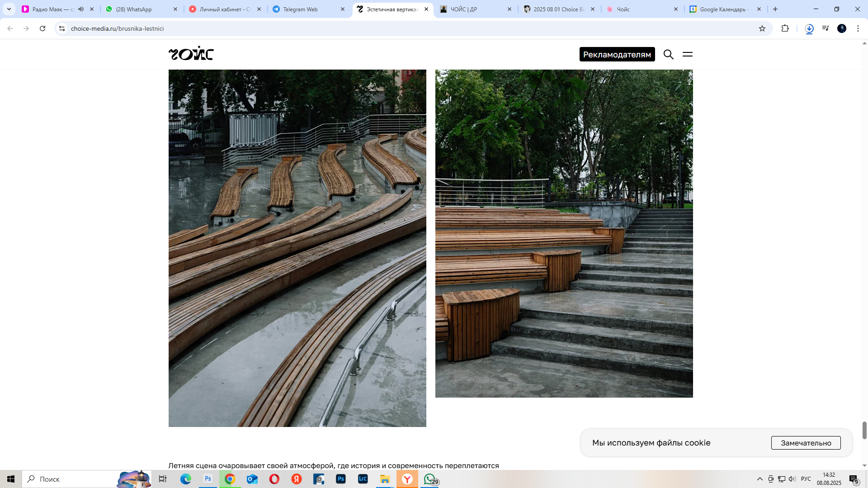Bookmark this page with star icon

pos(762,28)
